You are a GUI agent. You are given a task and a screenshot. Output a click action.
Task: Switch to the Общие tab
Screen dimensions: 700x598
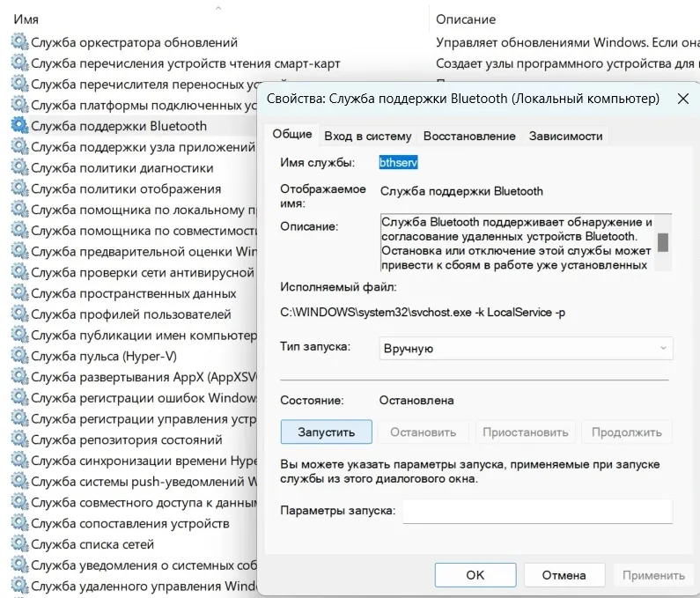pyautogui.click(x=292, y=135)
